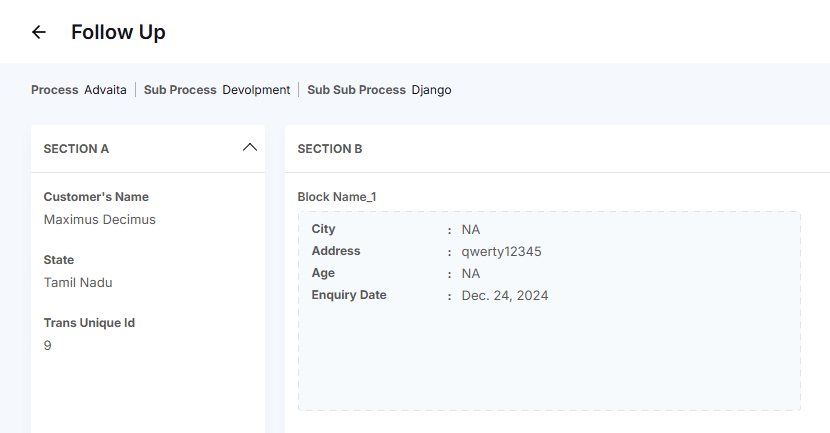Click the Dec. 24, 2024 date value
The height and width of the screenshot is (433, 830).
coord(504,296)
